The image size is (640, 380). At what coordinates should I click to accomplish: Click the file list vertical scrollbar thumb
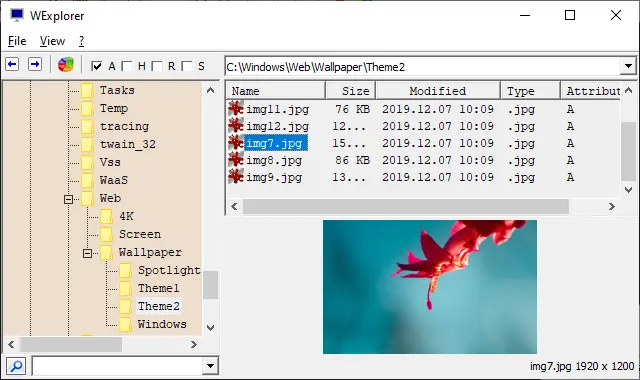628,151
